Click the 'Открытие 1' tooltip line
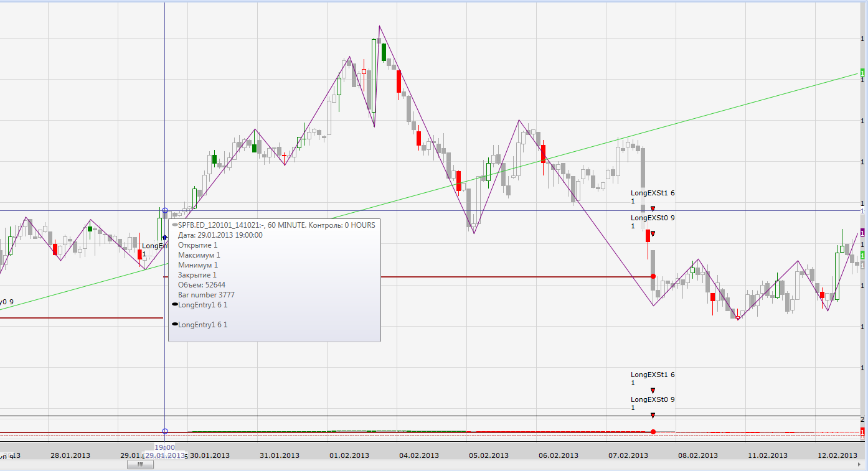This screenshot has height=471, width=868. 198,245
